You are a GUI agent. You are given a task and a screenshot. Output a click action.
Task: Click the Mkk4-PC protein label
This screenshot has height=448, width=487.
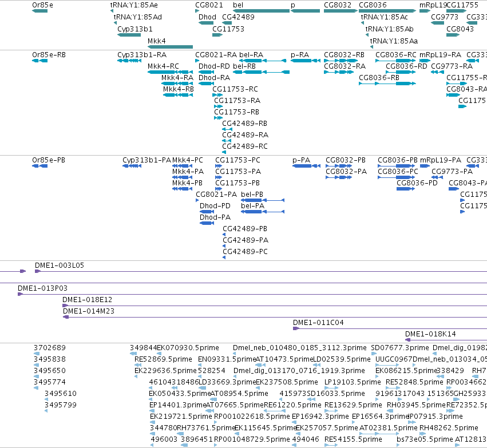tap(188, 160)
